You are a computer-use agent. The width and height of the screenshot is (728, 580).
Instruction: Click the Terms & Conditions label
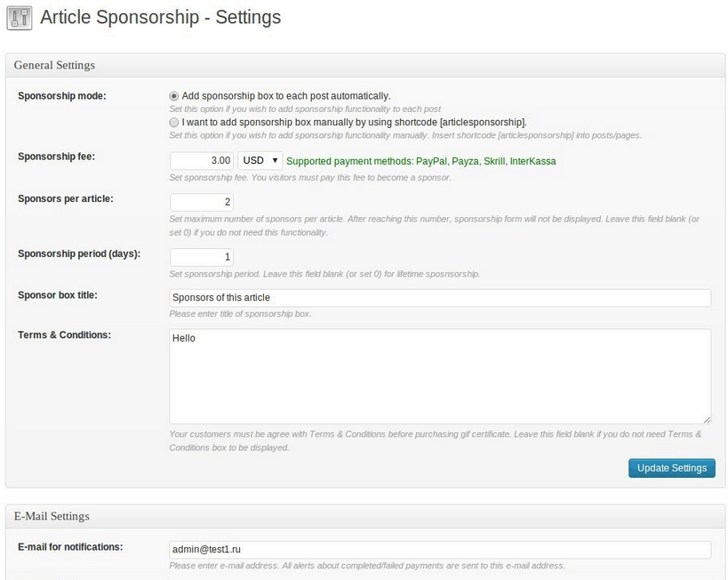(65, 335)
